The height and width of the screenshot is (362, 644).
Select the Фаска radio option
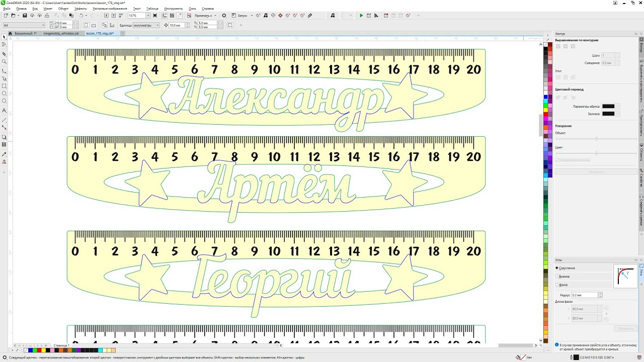(556, 285)
